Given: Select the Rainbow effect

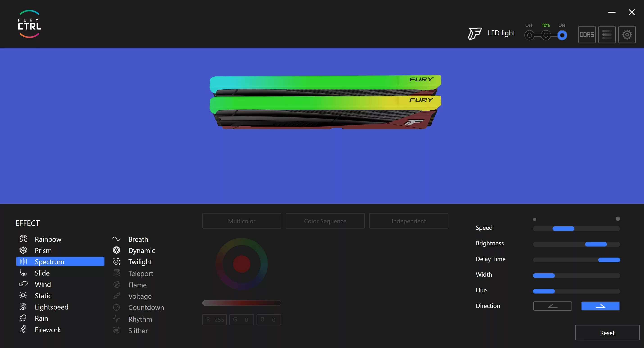Looking at the screenshot, I should click(48, 239).
